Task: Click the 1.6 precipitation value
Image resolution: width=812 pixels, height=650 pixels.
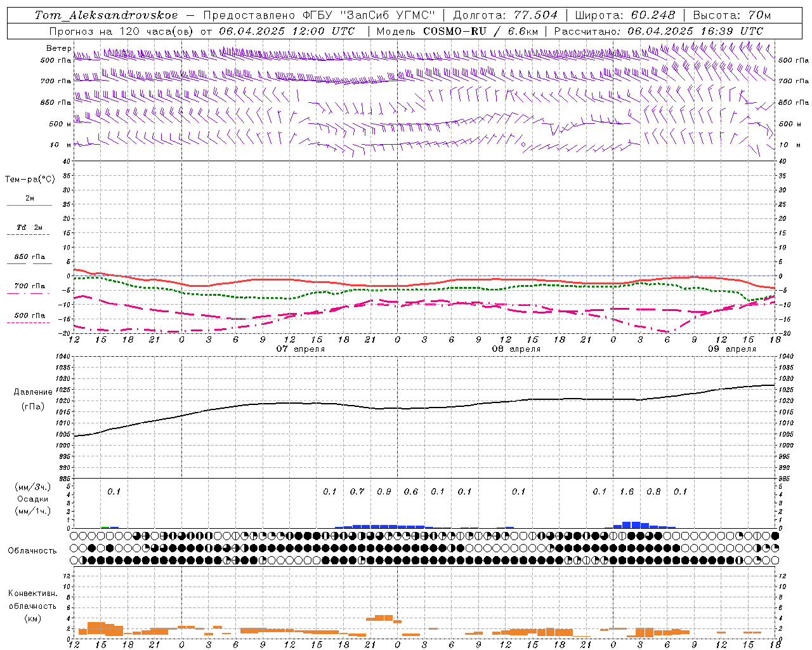Action: [627, 492]
